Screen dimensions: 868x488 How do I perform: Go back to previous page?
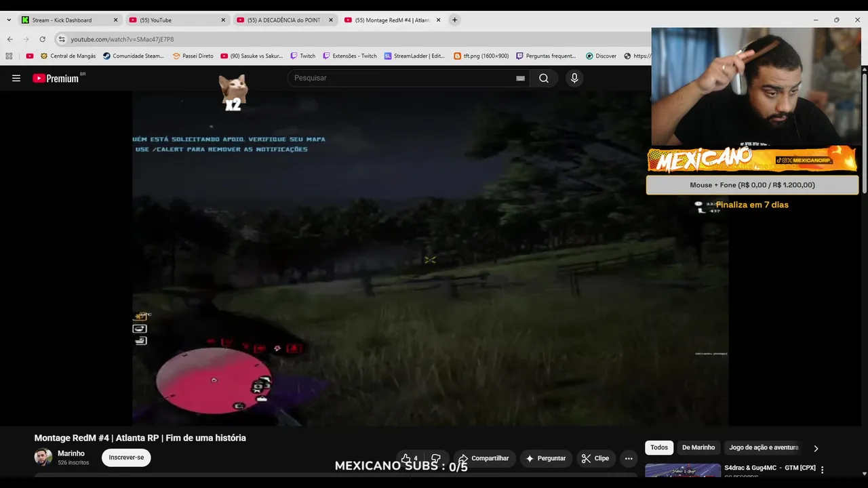click(x=9, y=39)
